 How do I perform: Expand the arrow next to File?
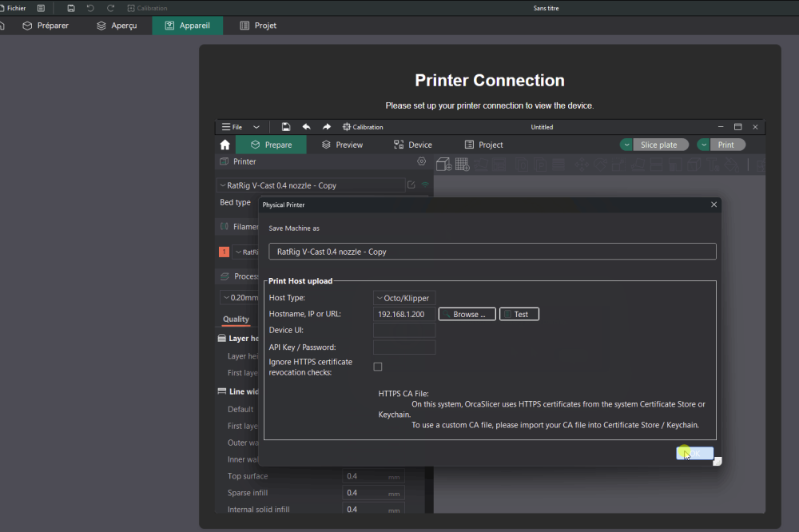click(256, 127)
